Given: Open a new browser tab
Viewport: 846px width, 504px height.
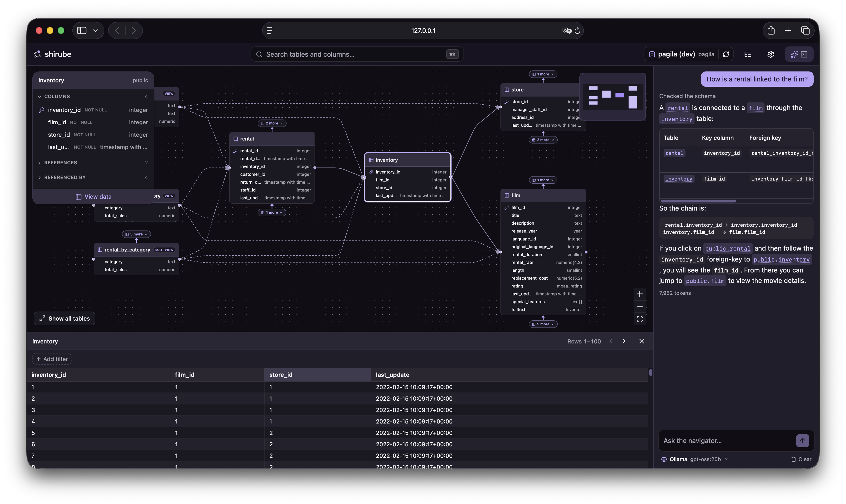Looking at the screenshot, I should tap(788, 30).
